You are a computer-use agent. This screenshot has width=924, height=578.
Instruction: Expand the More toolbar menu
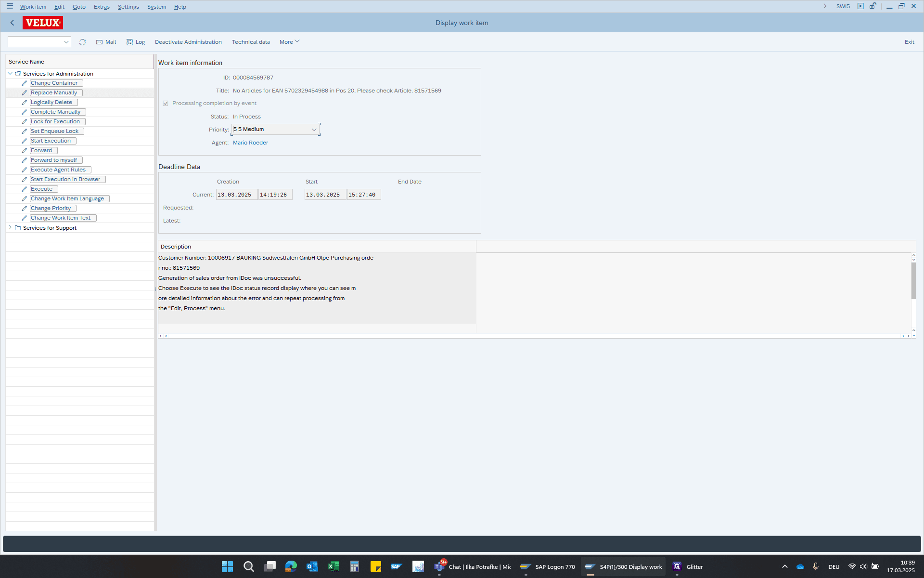tap(289, 42)
